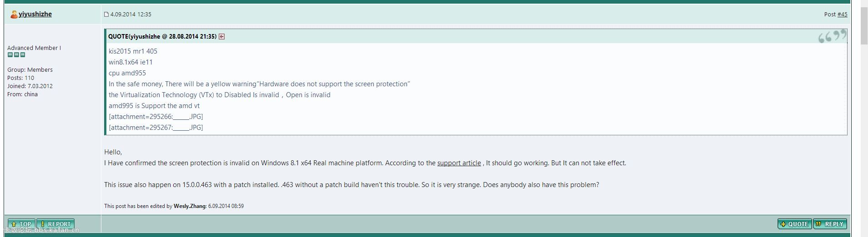Click the 4.09.2014 12:35 post timestamp
This screenshot has height=237, width=868.
[x=131, y=15]
